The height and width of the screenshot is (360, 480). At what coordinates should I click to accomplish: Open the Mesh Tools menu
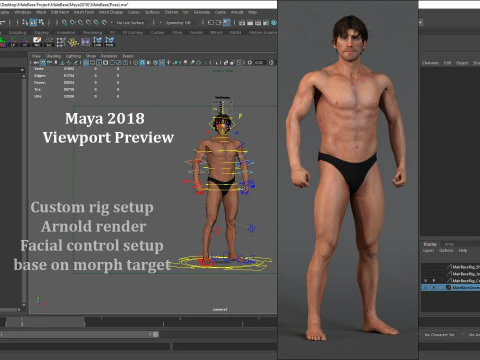84,12
